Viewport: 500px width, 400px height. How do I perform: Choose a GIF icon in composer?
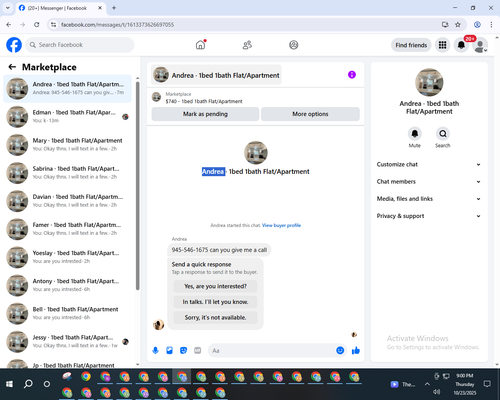coord(198,350)
